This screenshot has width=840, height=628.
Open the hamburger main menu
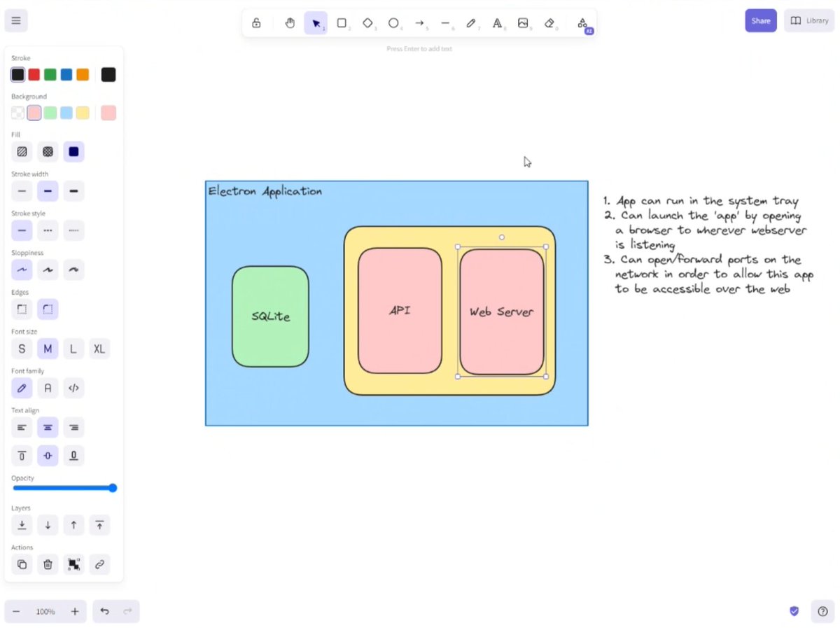[16, 20]
